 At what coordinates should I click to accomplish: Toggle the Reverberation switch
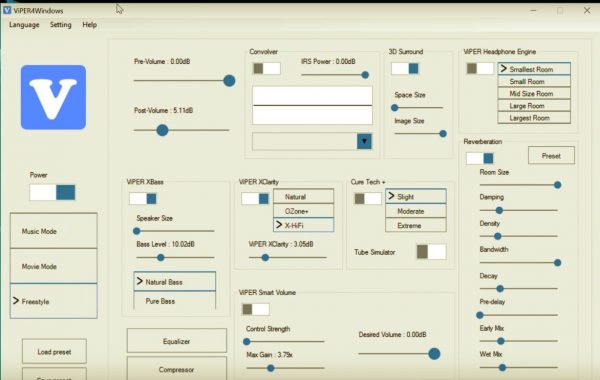pos(480,158)
